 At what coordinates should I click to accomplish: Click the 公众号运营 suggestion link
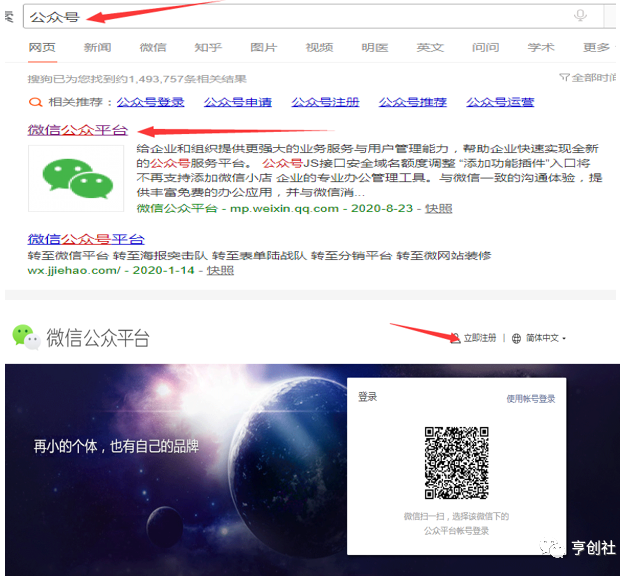point(500,102)
